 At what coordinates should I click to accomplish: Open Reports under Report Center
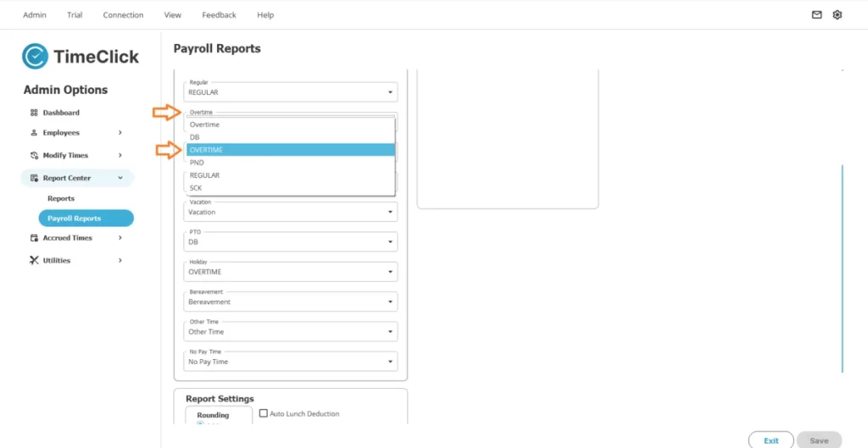point(61,198)
